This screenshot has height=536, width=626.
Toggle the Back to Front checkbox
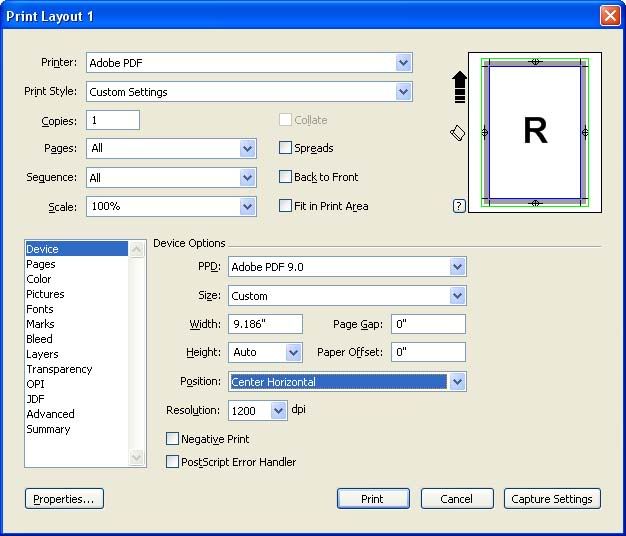coord(286,177)
